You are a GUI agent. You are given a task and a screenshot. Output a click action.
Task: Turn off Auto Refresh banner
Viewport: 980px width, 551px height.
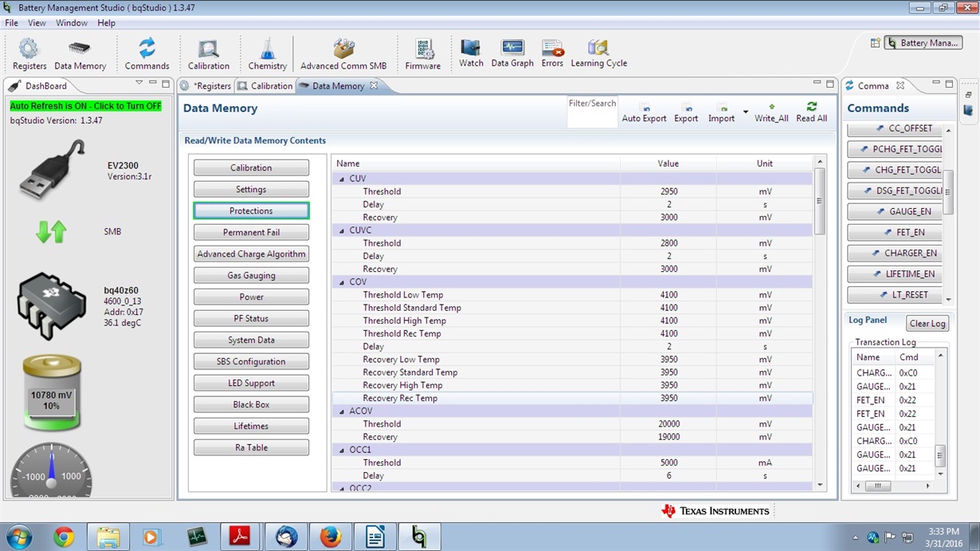(x=85, y=106)
